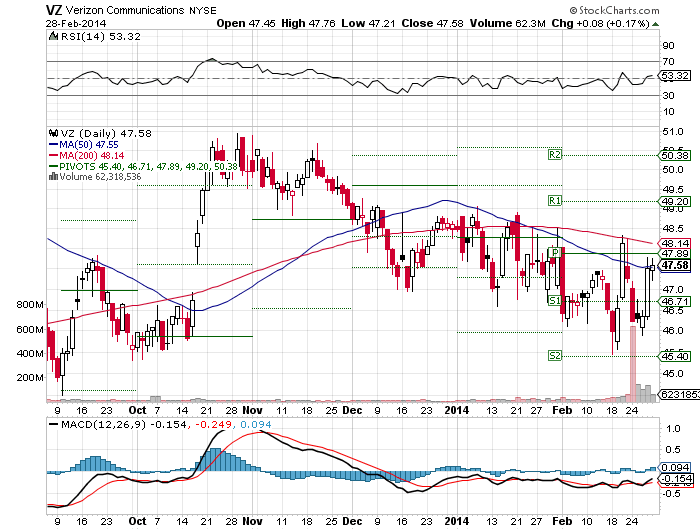Click the MA(50) 47.55 legend entry

pyautogui.click(x=83, y=144)
